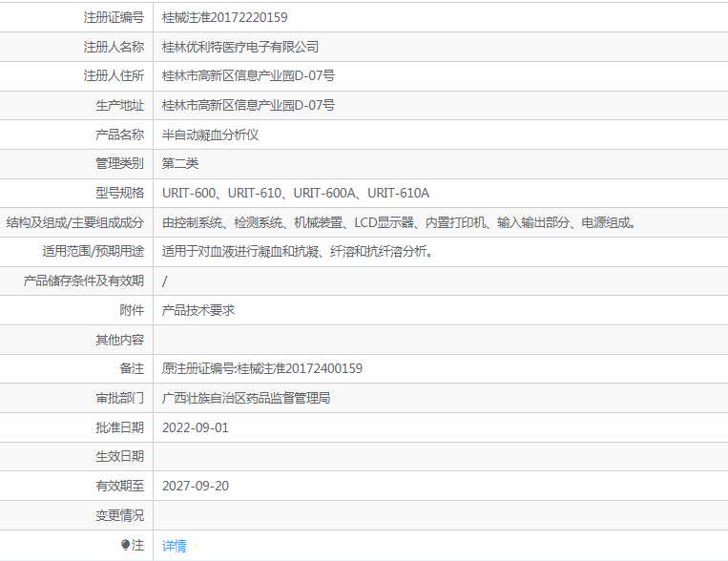Screen dimensions: 728x561
Task: Click the approval date 2022-09-01
Action: 196,427
